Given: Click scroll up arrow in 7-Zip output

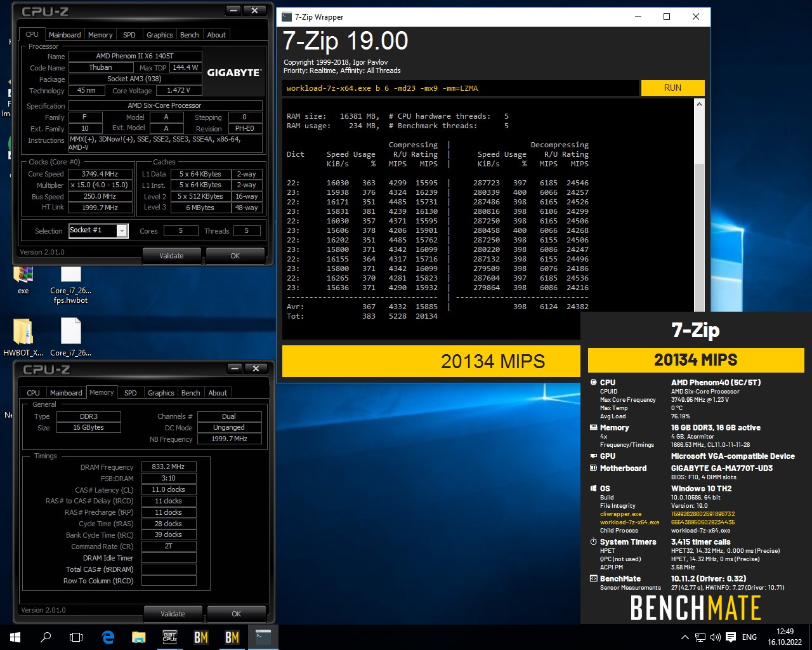Looking at the screenshot, I should (x=699, y=104).
